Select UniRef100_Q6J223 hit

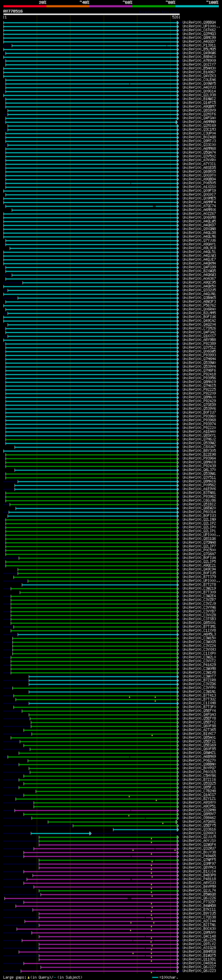pyautogui.click(x=199, y=971)
